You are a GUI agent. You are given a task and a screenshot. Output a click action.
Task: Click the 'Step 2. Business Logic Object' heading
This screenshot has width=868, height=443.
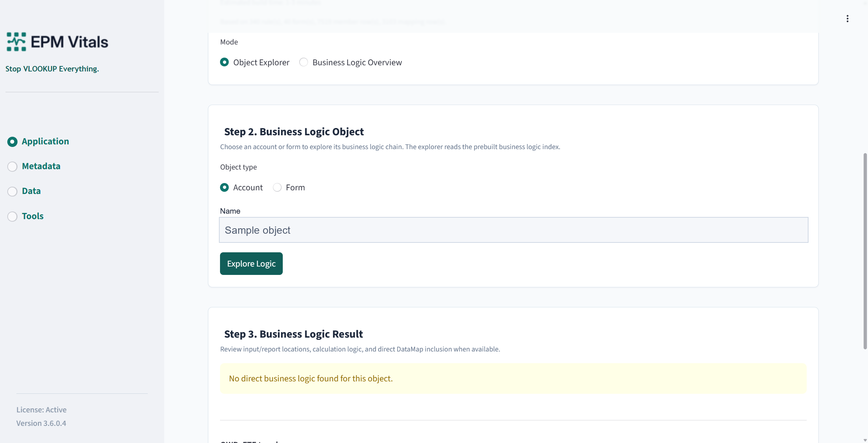(x=294, y=132)
